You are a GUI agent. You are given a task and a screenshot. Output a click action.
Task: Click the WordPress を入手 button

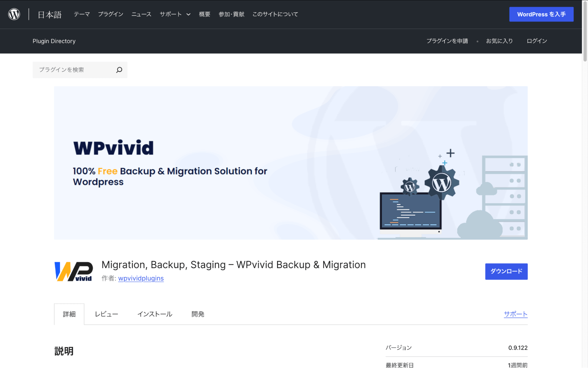[x=541, y=14]
